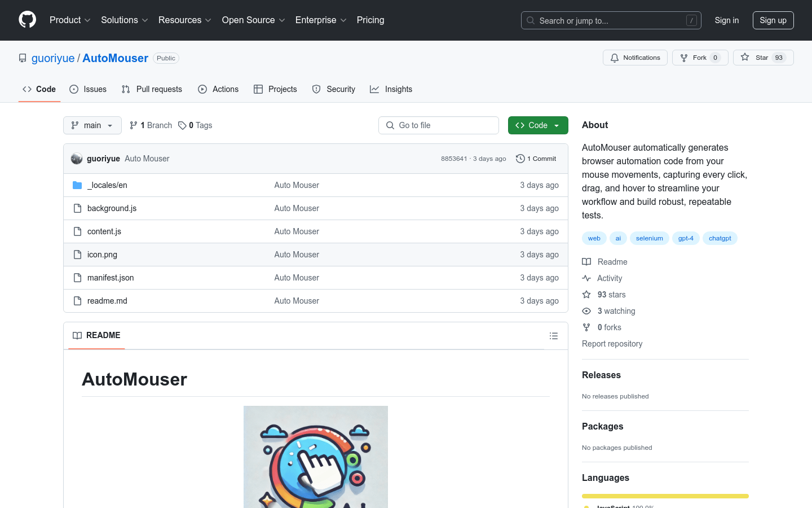The width and height of the screenshot is (812, 508).
Task: Switch to the Projects tab
Action: click(x=275, y=89)
